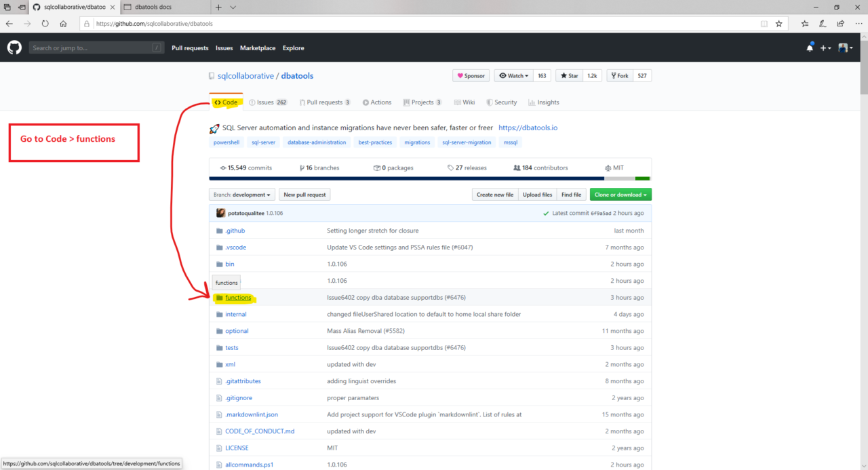Open the notifications bell
Screen dimensions: 868x470
click(810, 47)
